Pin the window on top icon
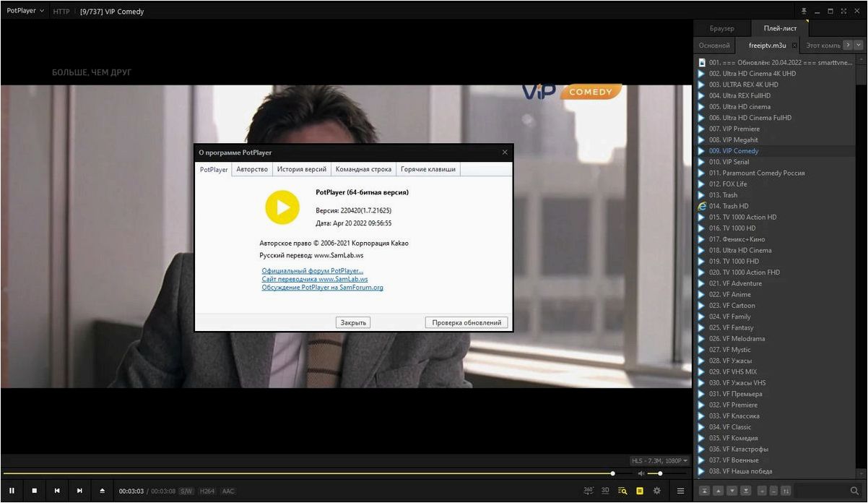Viewport: 868px width, 503px height. 804,12
